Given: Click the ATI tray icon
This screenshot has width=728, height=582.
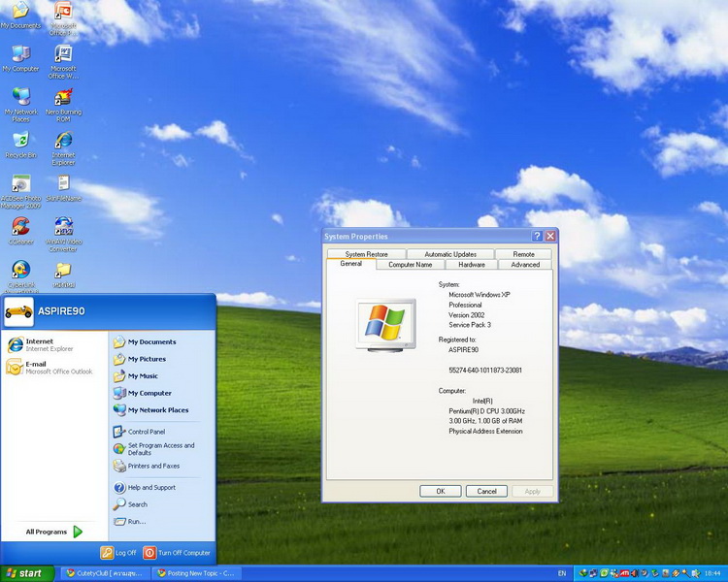Looking at the screenshot, I should coord(624,573).
